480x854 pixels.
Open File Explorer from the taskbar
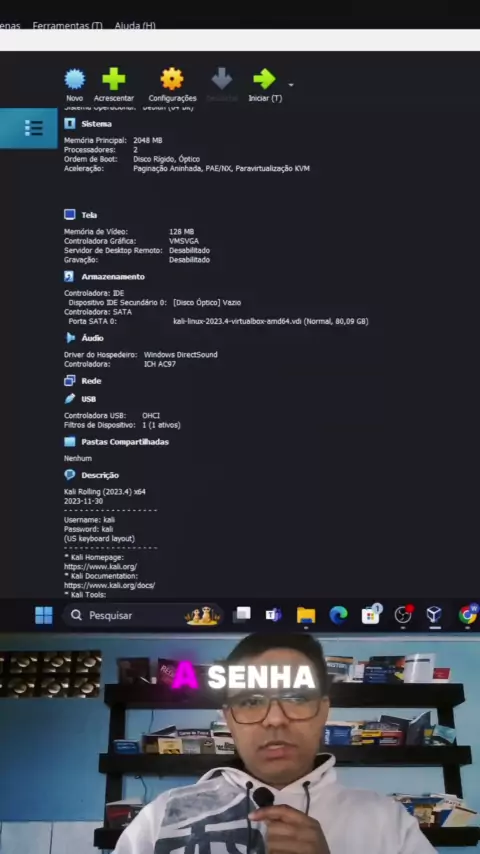pos(306,615)
